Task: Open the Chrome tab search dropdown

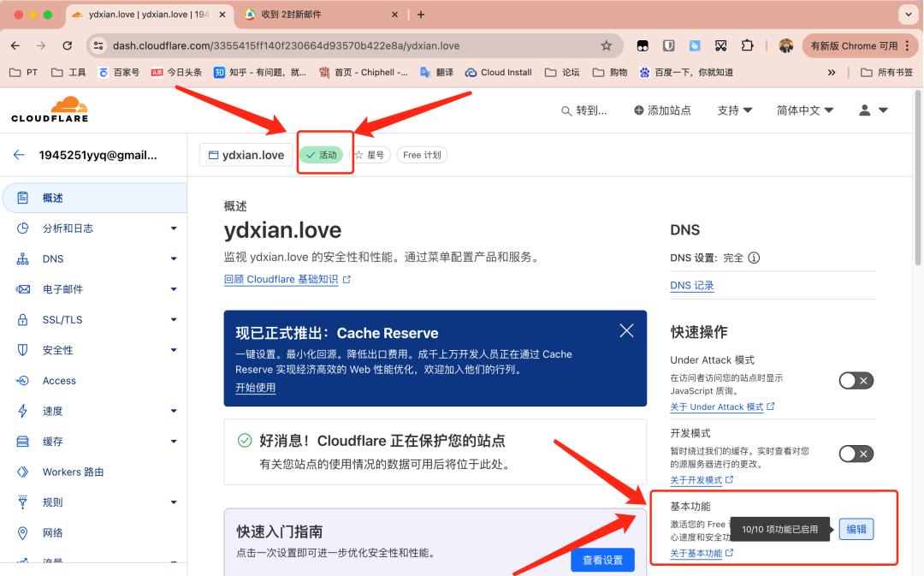Action: 908,15
